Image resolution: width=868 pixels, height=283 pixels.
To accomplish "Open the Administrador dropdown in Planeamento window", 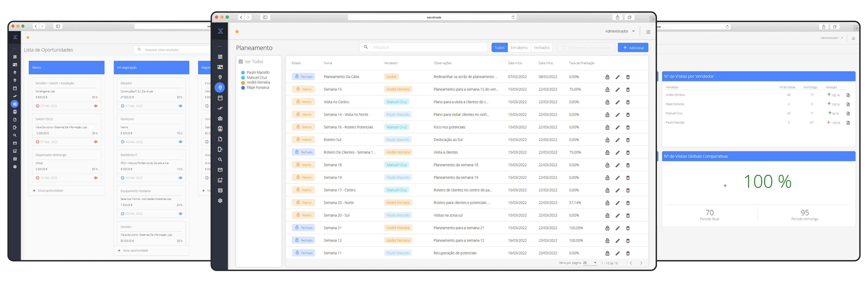I will [620, 31].
